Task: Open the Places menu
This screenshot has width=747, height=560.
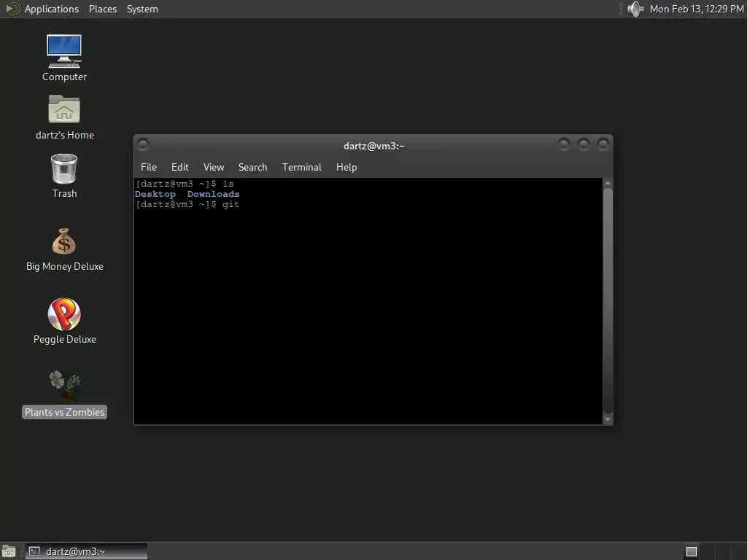Action: [102, 9]
